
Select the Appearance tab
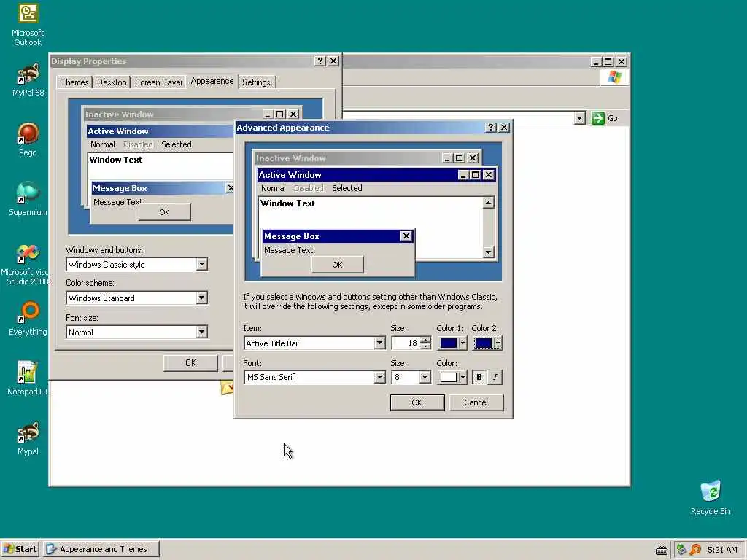click(x=212, y=81)
